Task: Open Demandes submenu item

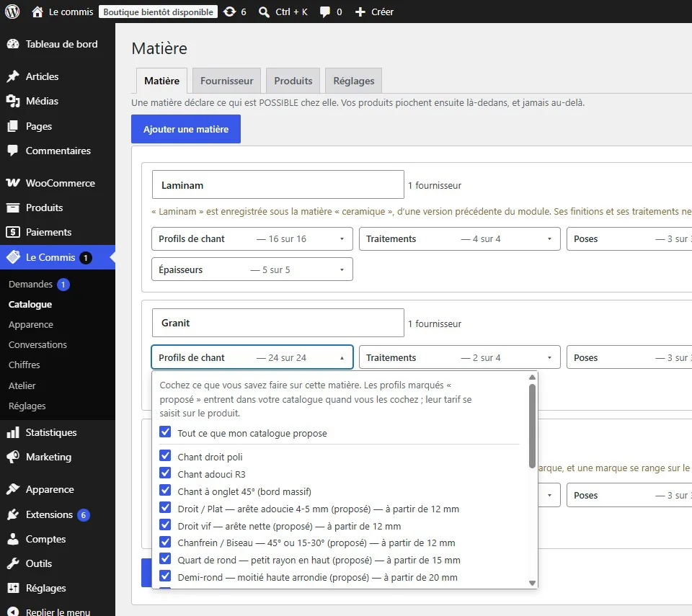Action: pos(30,284)
